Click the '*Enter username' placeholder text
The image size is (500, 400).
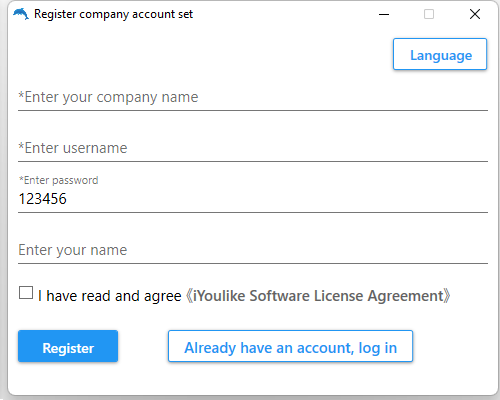(73, 148)
